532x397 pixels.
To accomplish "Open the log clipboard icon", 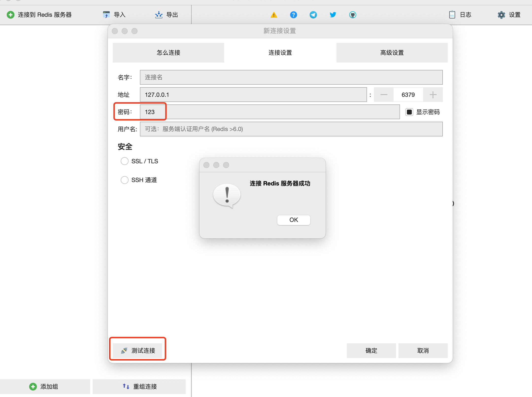I will [x=452, y=15].
